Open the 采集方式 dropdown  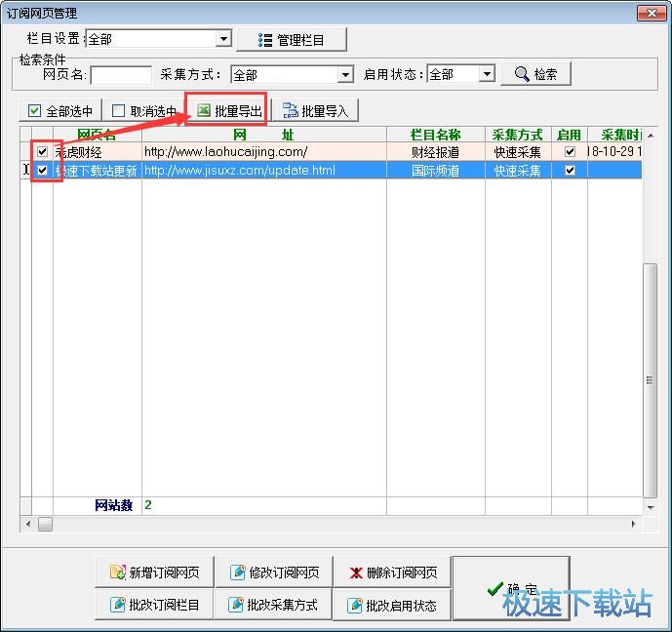pos(345,75)
